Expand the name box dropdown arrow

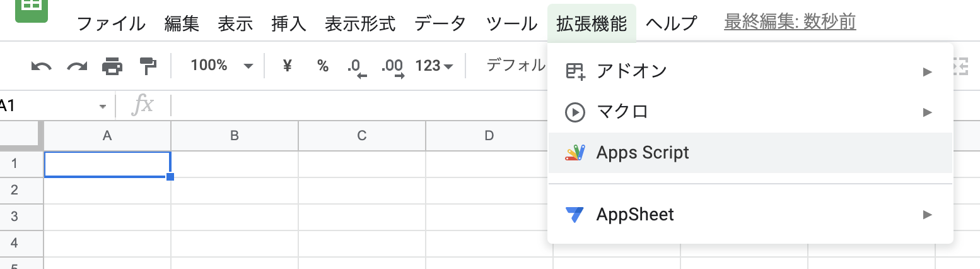pyautogui.click(x=103, y=106)
